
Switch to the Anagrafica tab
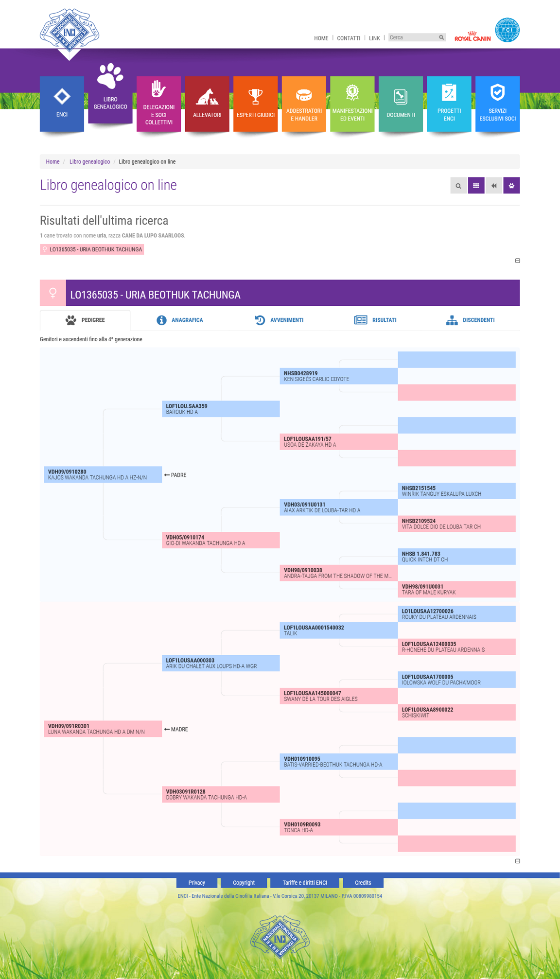point(180,320)
